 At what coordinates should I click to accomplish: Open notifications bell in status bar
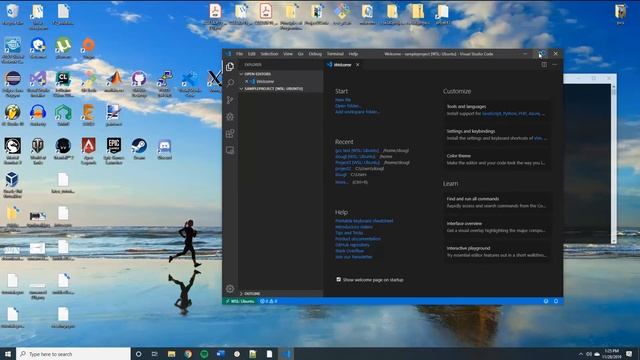click(x=556, y=301)
